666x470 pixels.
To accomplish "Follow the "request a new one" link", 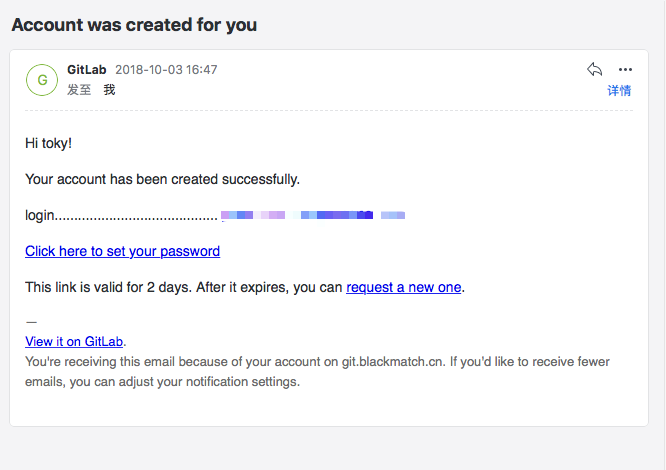I will (404, 287).
